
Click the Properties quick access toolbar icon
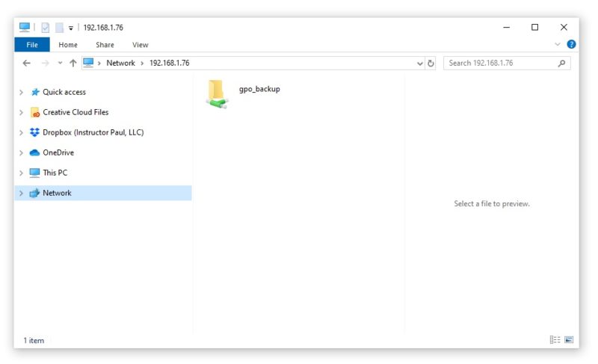pos(45,28)
